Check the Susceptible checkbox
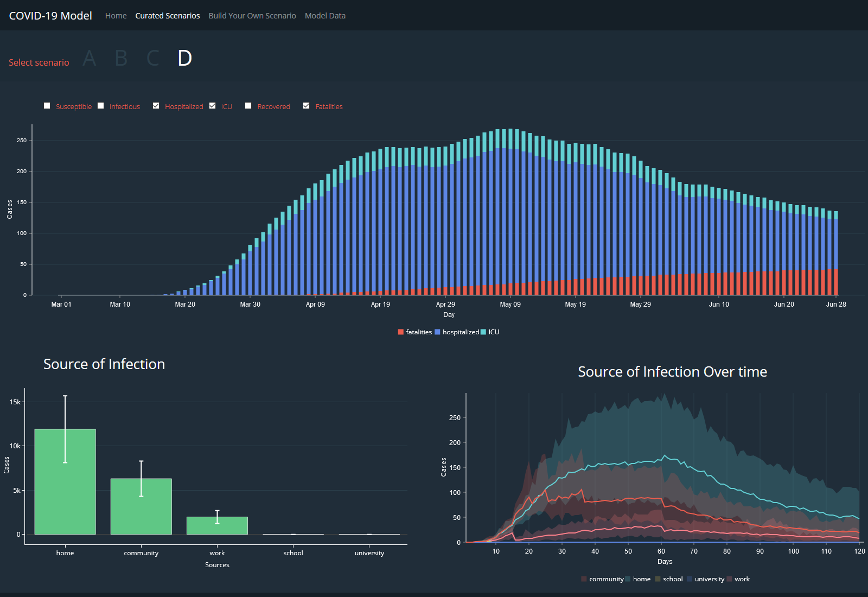This screenshot has height=597, width=868. 47,106
